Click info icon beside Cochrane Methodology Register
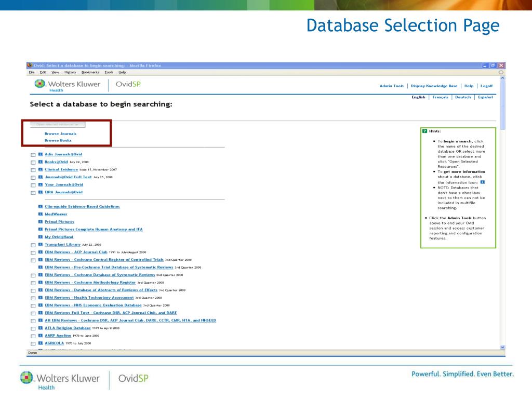Image resolution: width=532 pixels, height=399 pixels. point(41,282)
